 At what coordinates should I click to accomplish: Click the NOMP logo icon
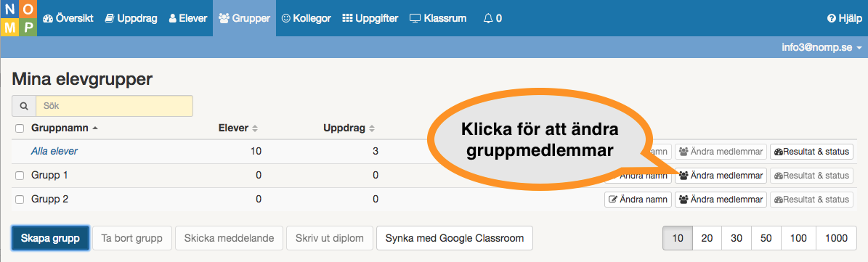18,18
